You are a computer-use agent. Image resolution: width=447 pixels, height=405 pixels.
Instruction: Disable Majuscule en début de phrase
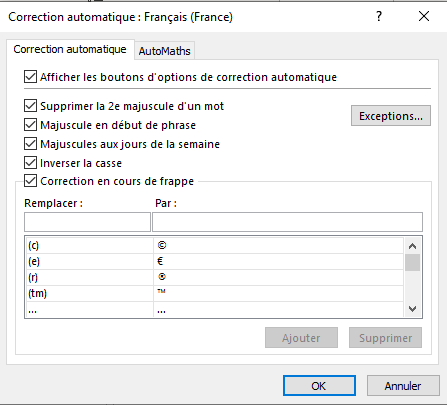click(x=30, y=125)
